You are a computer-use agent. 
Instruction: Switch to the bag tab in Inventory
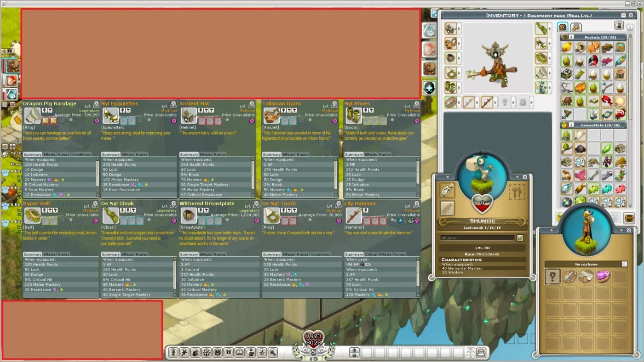[x=563, y=27]
